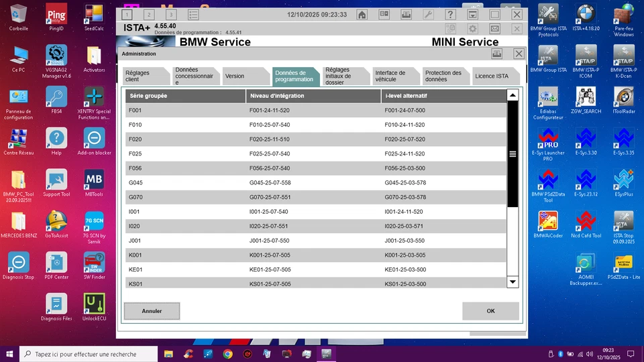Open the notification center icon in taskbar
The image size is (644, 362).
pyautogui.click(x=631, y=354)
